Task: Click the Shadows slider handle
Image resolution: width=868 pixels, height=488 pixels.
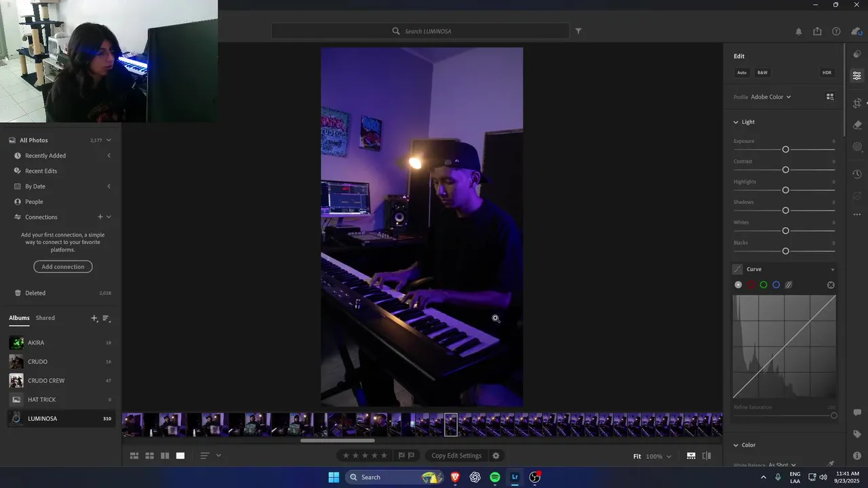Action: [785, 210]
